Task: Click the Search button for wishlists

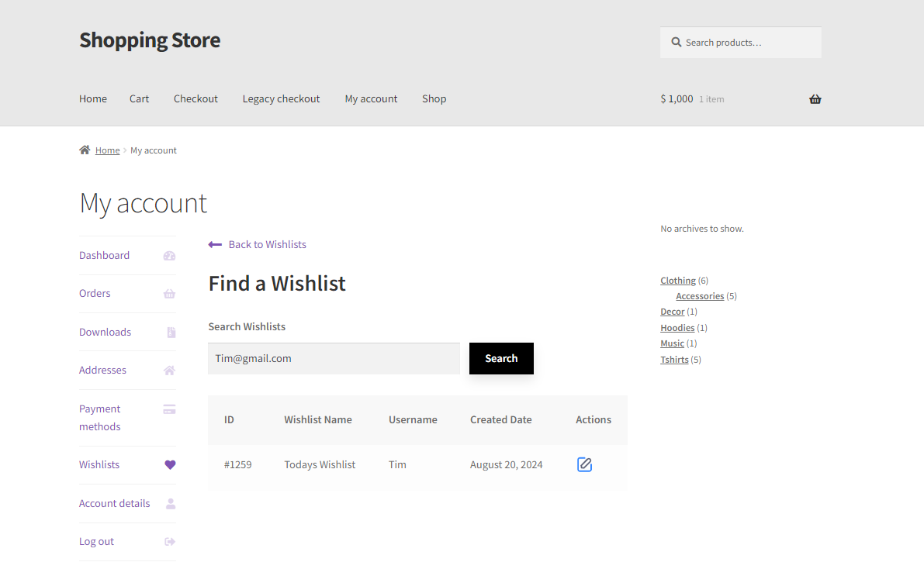Action: (x=501, y=358)
